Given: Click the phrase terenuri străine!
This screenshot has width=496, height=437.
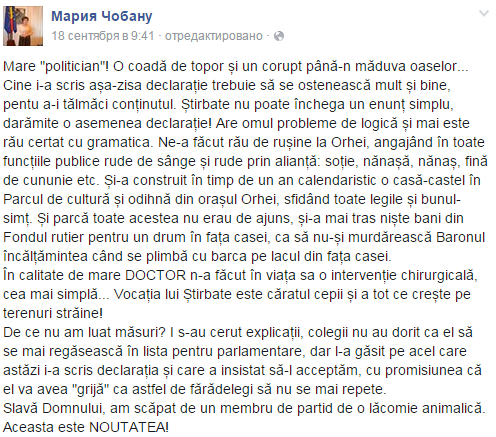Looking at the screenshot, I should coord(53,313).
